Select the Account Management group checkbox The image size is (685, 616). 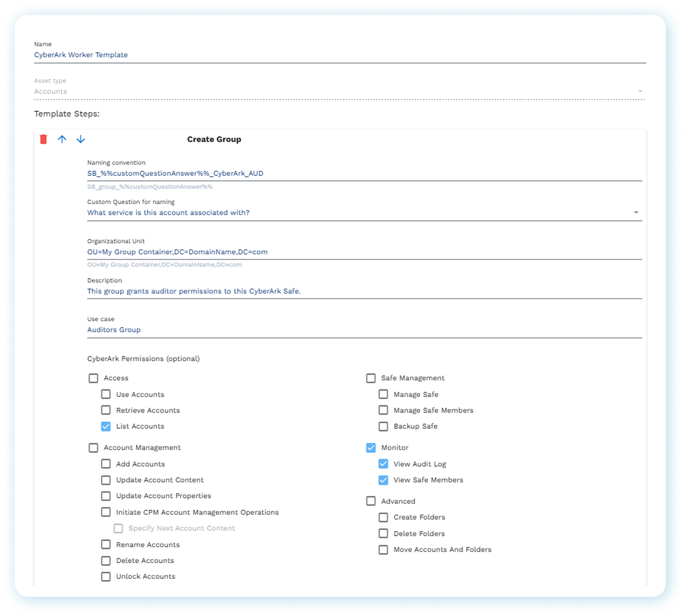point(93,448)
